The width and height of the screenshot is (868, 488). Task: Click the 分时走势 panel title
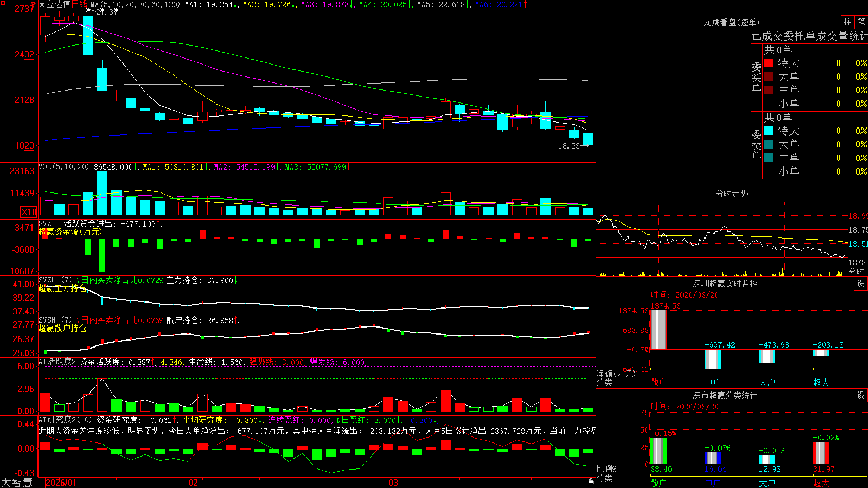pos(731,194)
